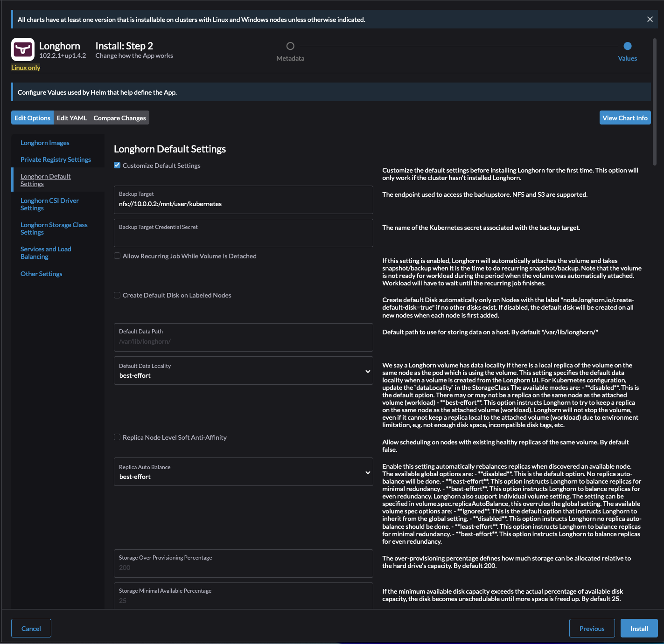Open the Compare Changes tab
Viewport: 664px width, 644px height.
pyautogui.click(x=119, y=118)
